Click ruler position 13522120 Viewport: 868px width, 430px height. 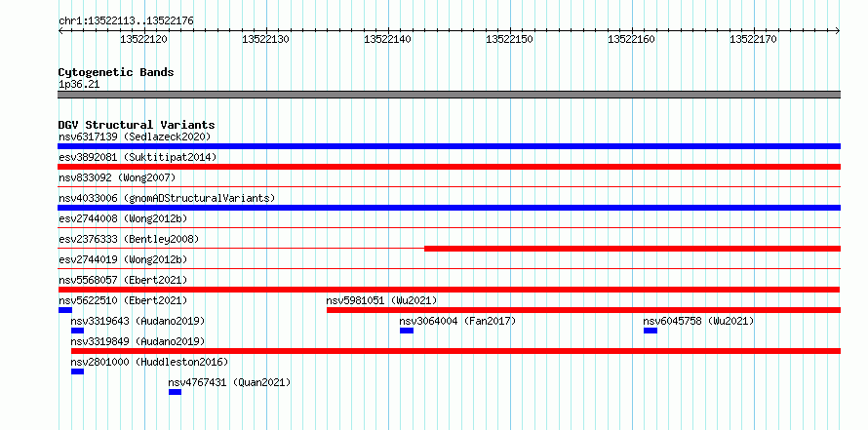pos(144,39)
